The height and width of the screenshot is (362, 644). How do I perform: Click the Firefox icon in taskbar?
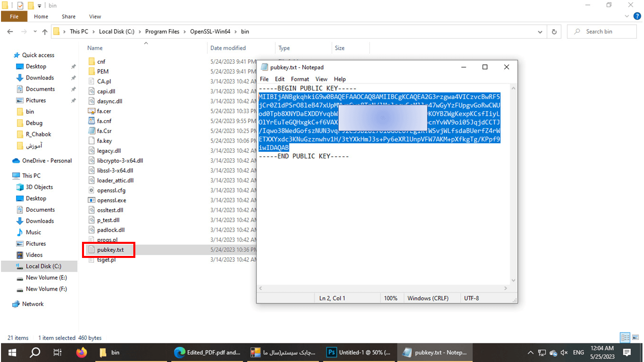coord(82,352)
